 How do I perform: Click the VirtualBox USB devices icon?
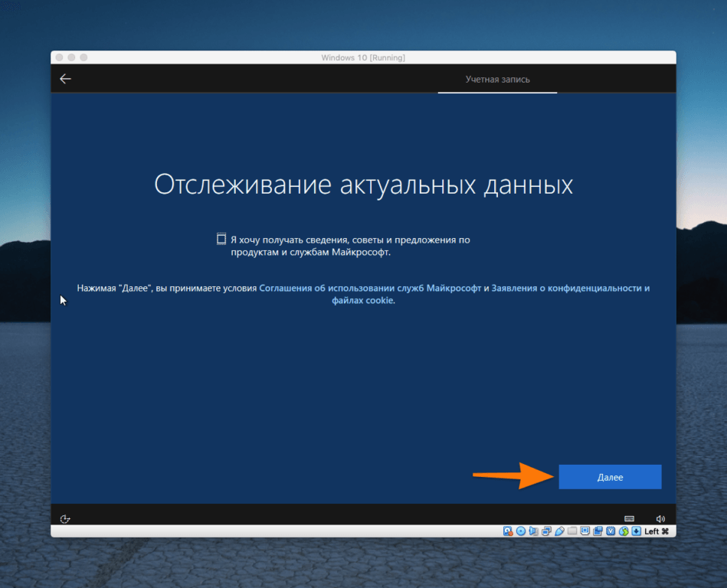pyautogui.click(x=560, y=531)
